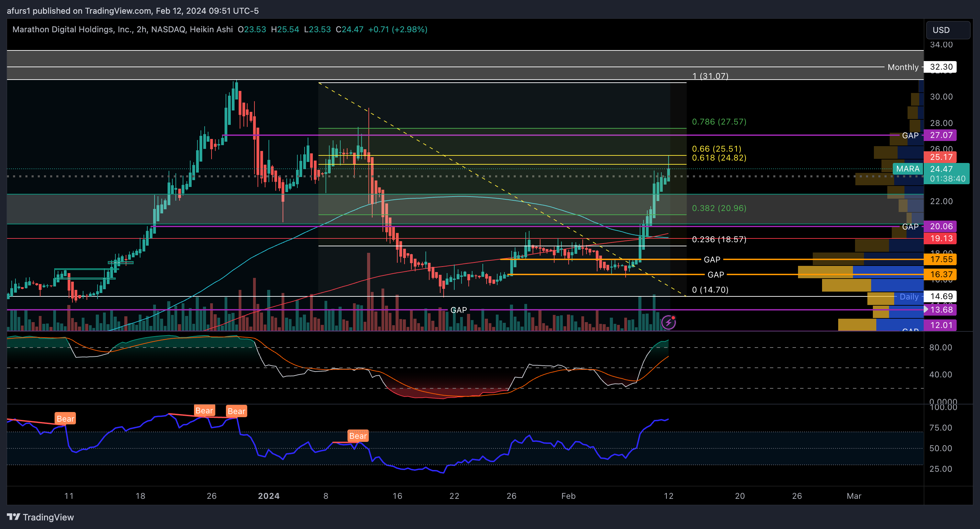This screenshot has width=980, height=529.
Task: Click the 14.69 daily price label
Action: (x=940, y=296)
